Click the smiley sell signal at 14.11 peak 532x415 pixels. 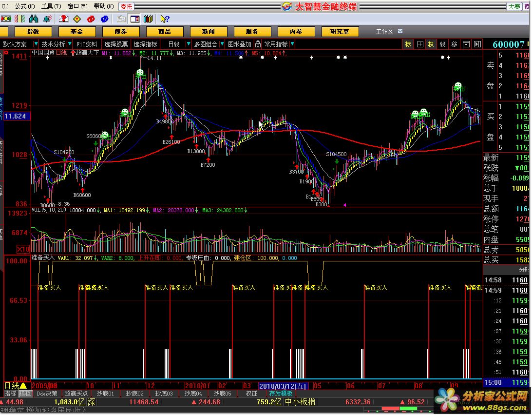tap(140, 72)
